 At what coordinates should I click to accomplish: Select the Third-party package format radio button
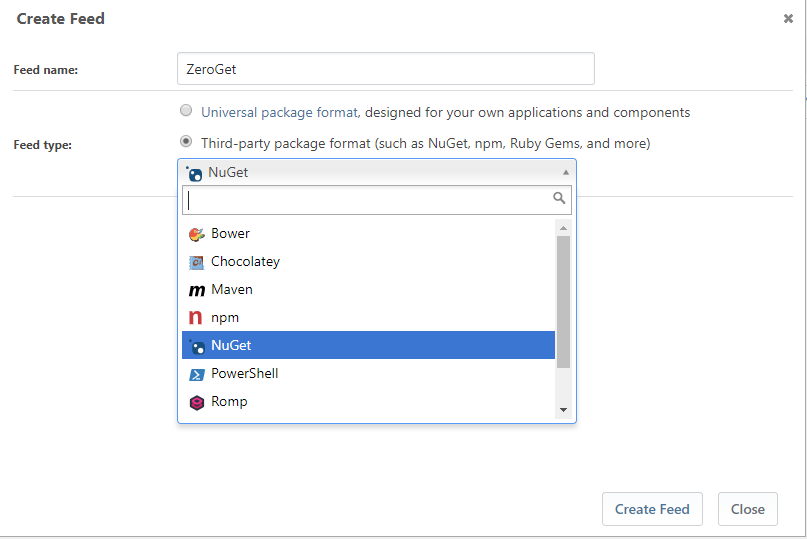click(186, 141)
